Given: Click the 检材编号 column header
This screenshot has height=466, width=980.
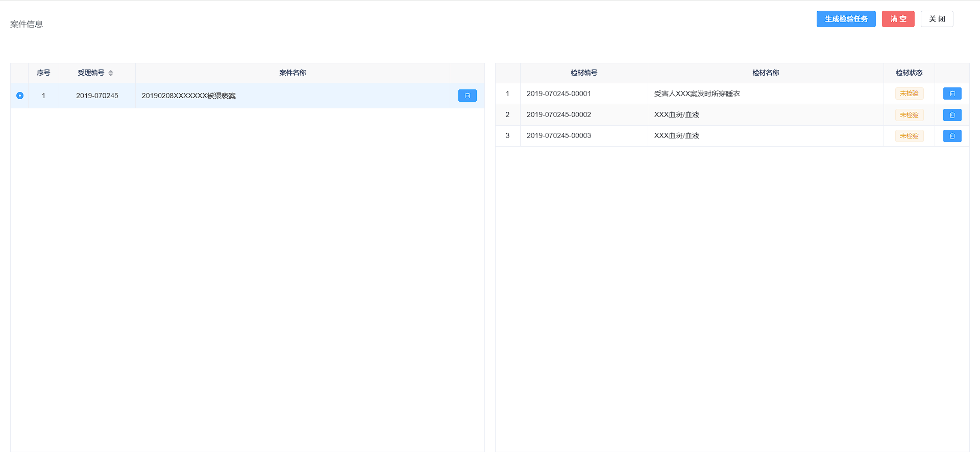Looking at the screenshot, I should click(584, 73).
